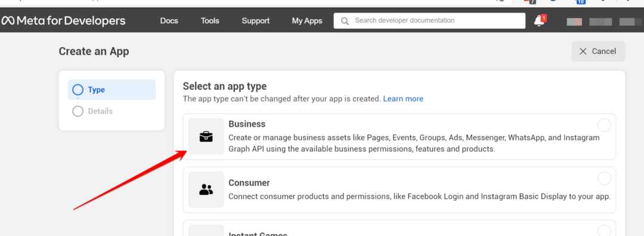
Task: Click the X icon on Cancel
Action: pos(583,51)
